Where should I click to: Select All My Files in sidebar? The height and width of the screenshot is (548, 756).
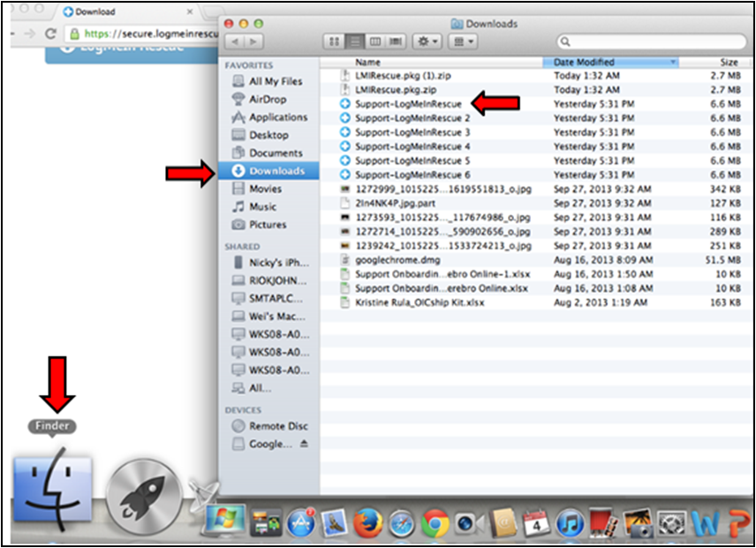pyautogui.click(x=268, y=81)
